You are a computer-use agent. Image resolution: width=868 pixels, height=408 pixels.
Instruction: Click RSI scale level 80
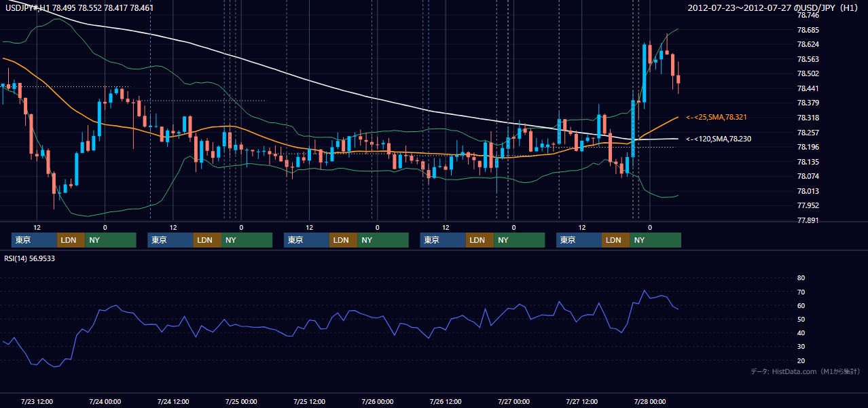click(x=801, y=278)
